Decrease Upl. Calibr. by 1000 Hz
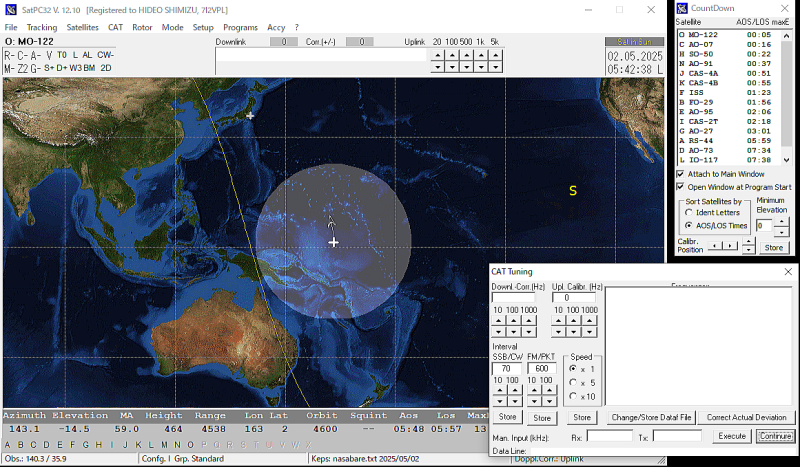The width and height of the screenshot is (800, 467). pos(589,332)
